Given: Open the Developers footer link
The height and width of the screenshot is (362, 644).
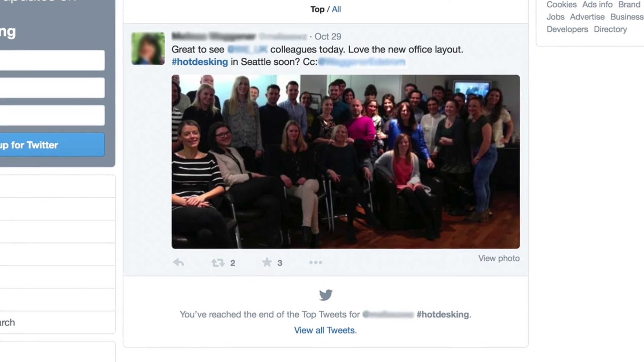Looking at the screenshot, I should 567,29.
